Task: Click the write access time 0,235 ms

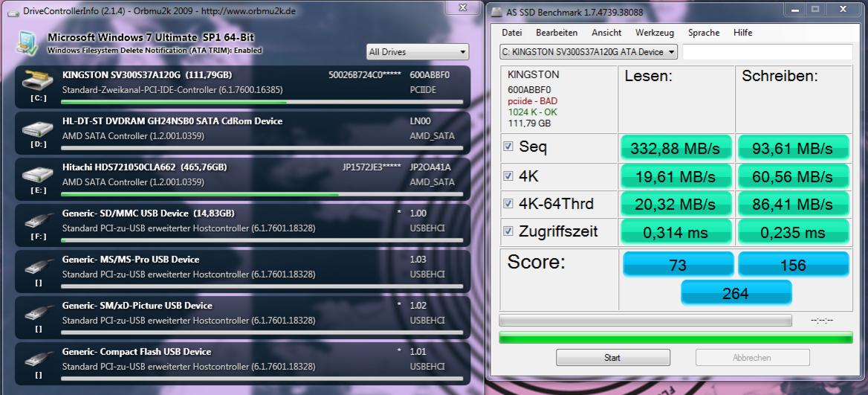Action: pos(793,232)
